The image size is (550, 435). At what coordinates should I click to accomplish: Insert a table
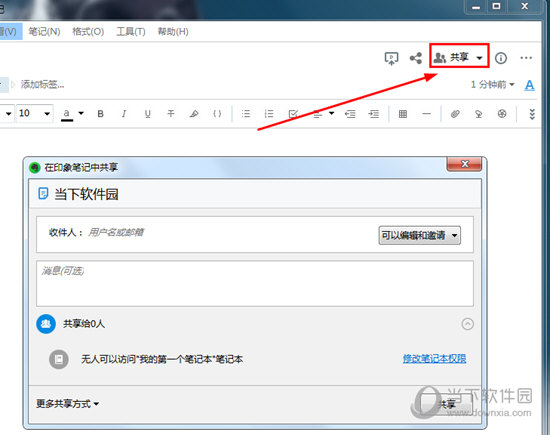(403, 114)
